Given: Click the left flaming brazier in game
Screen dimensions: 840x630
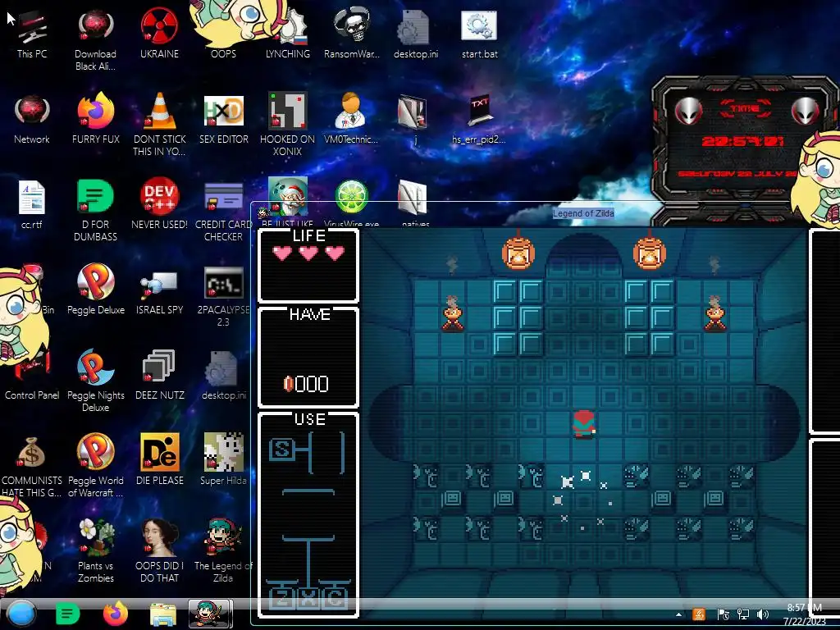Looking at the screenshot, I should [453, 314].
